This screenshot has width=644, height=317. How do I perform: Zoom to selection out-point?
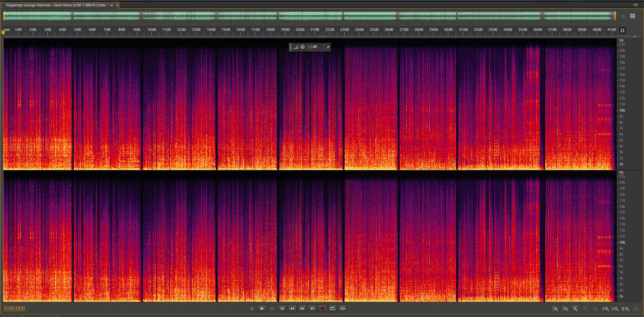tap(615, 309)
